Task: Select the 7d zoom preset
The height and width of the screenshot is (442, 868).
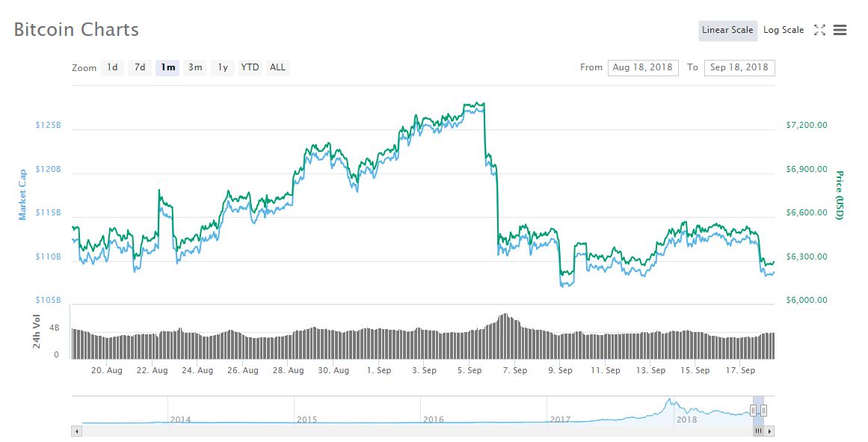Action: (x=138, y=67)
